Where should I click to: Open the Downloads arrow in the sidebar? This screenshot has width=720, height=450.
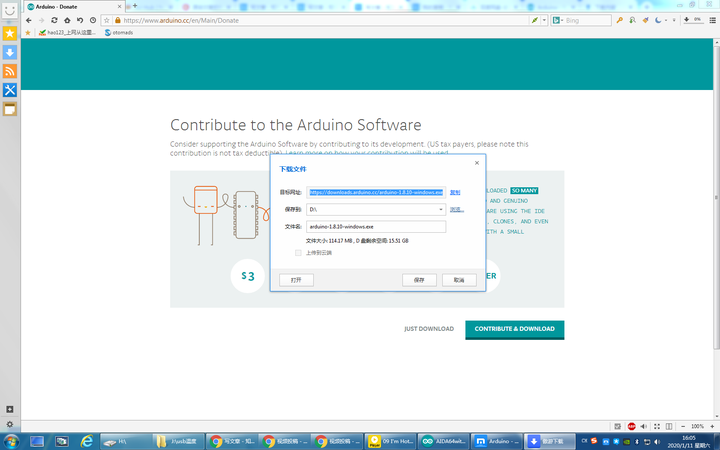pyautogui.click(x=10, y=52)
